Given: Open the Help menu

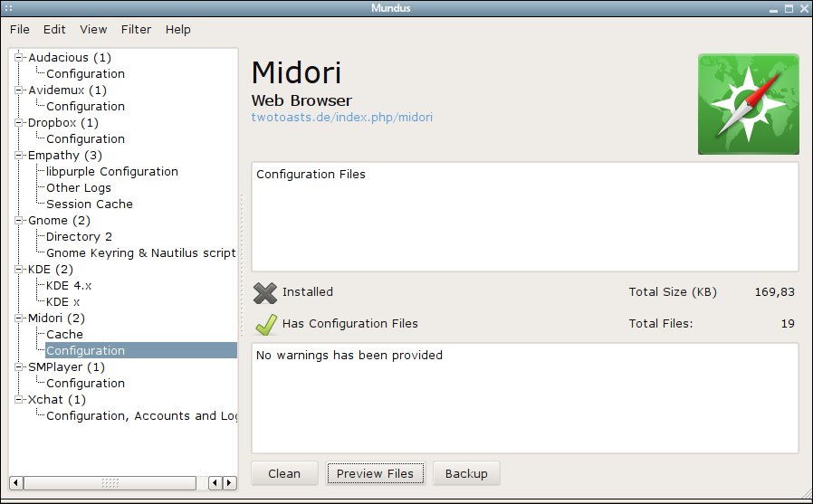Looking at the screenshot, I should pyautogui.click(x=177, y=30).
